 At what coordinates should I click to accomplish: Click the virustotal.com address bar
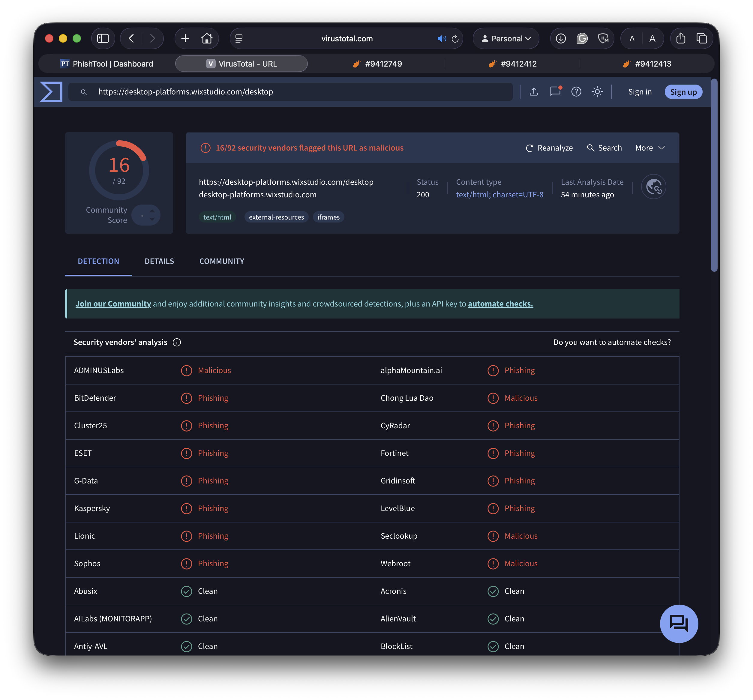point(346,39)
